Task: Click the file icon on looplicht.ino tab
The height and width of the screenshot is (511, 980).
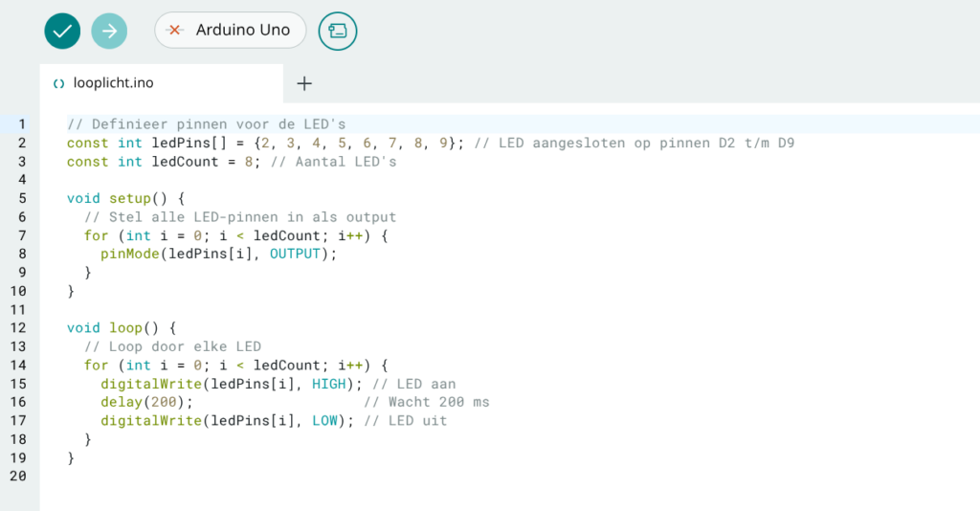Action: pyautogui.click(x=59, y=83)
